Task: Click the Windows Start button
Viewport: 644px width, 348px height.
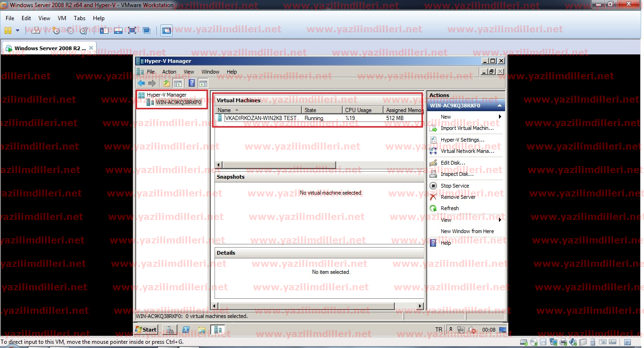Action: pyautogui.click(x=146, y=330)
